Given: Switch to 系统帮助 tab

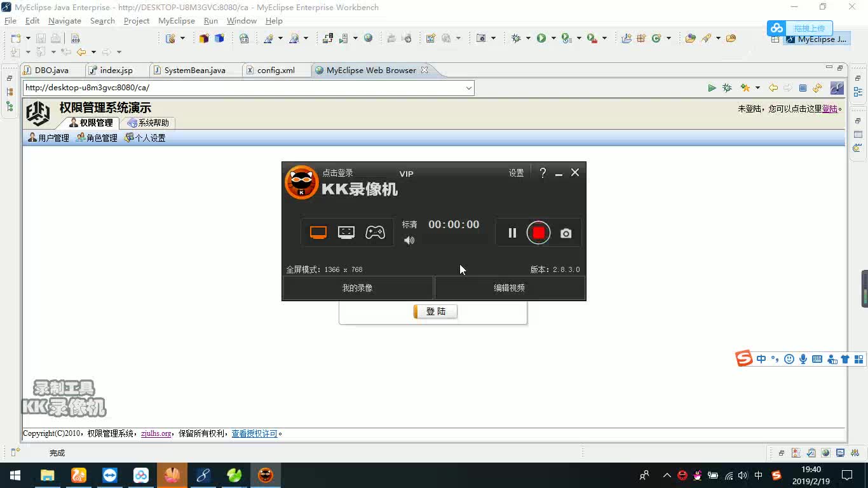Looking at the screenshot, I should pyautogui.click(x=147, y=123).
